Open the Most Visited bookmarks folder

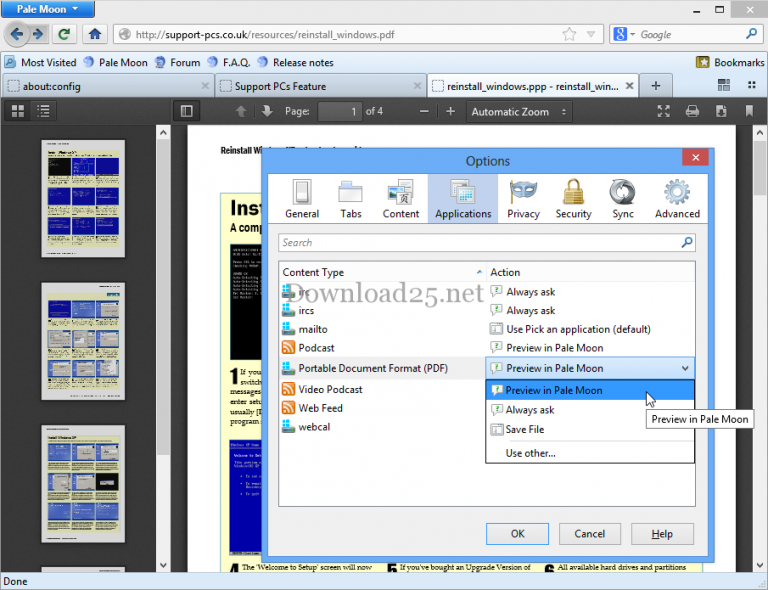41,63
